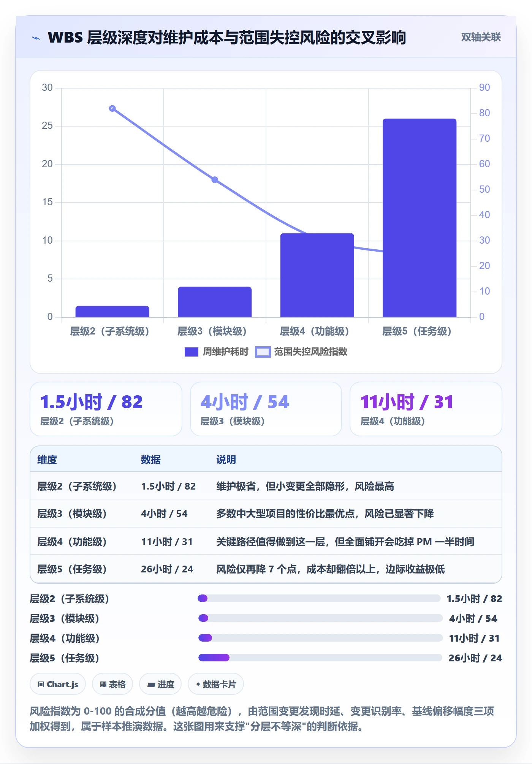Click the 层级4（功能级） progress bar
Image resolution: width=532 pixels, height=764 pixels.
coord(321,638)
